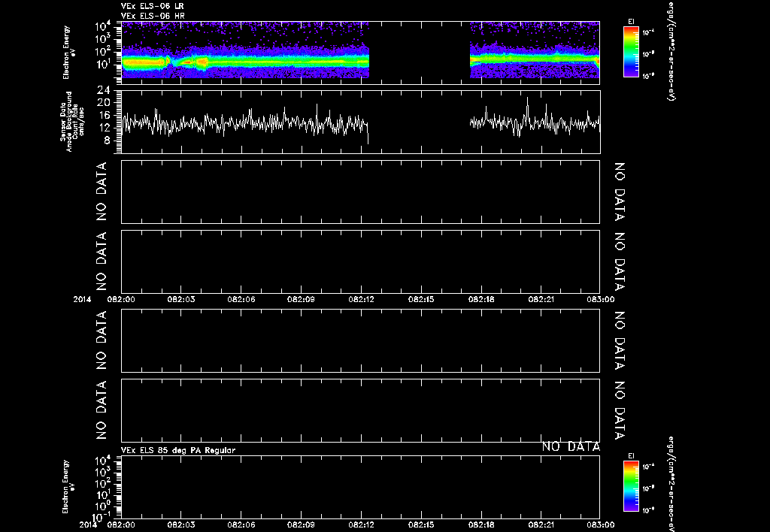Select "082:09" on the middle time axis
This screenshot has width=770, height=532.
coord(301,299)
